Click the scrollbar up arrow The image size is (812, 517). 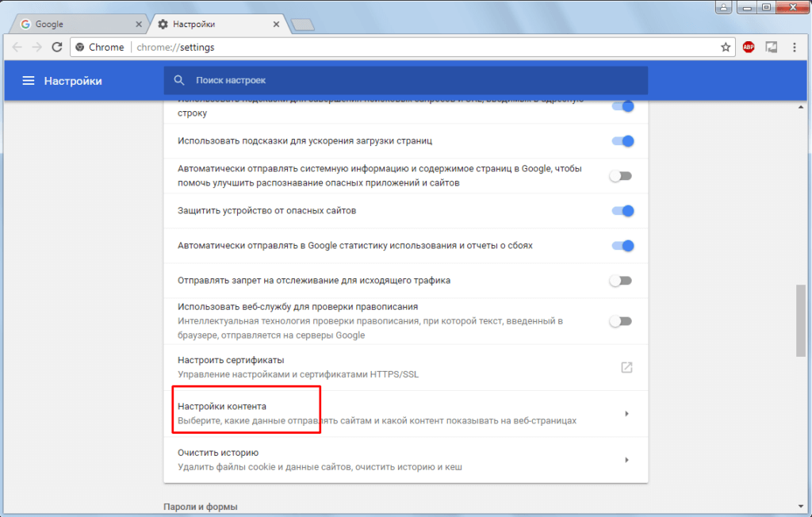pyautogui.click(x=801, y=107)
